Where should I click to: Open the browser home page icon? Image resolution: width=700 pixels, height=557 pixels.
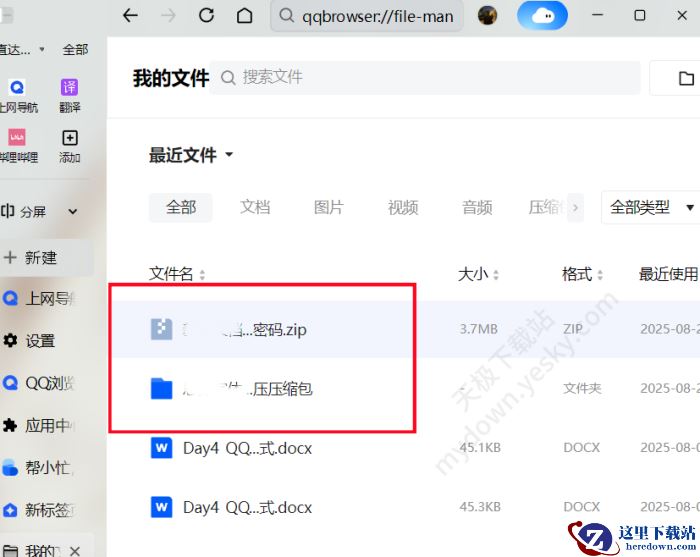click(x=244, y=16)
